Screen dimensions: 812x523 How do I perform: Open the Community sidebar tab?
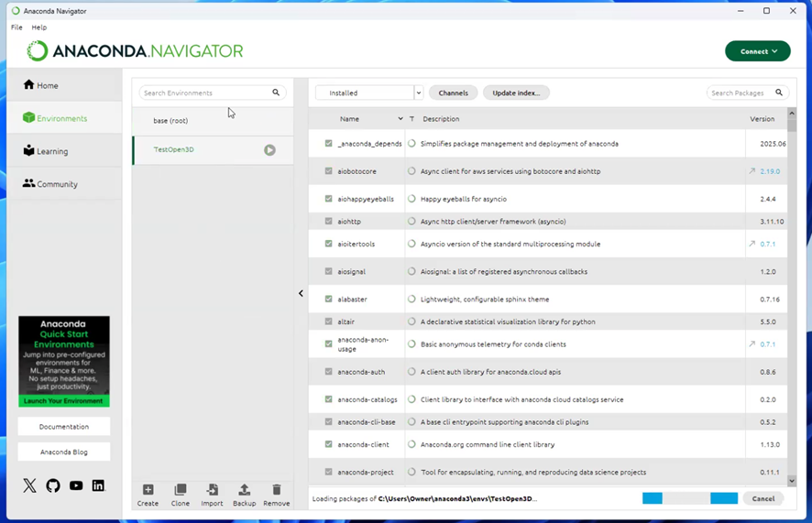click(65, 183)
